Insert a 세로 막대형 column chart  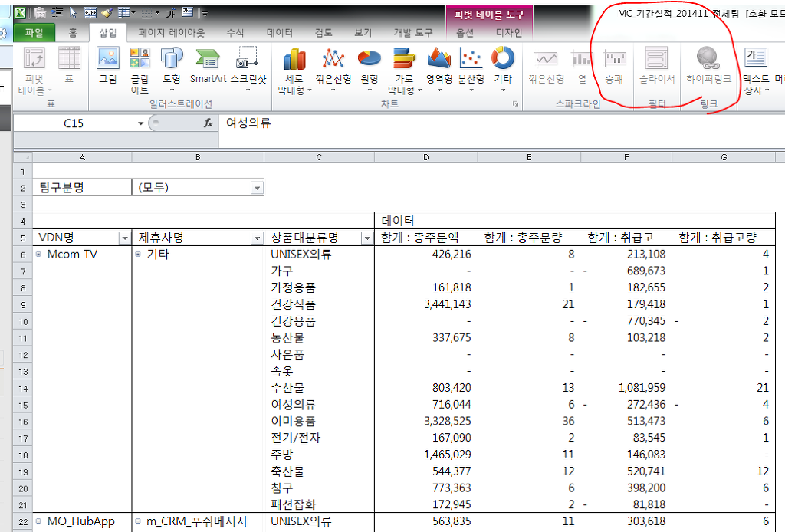(294, 65)
